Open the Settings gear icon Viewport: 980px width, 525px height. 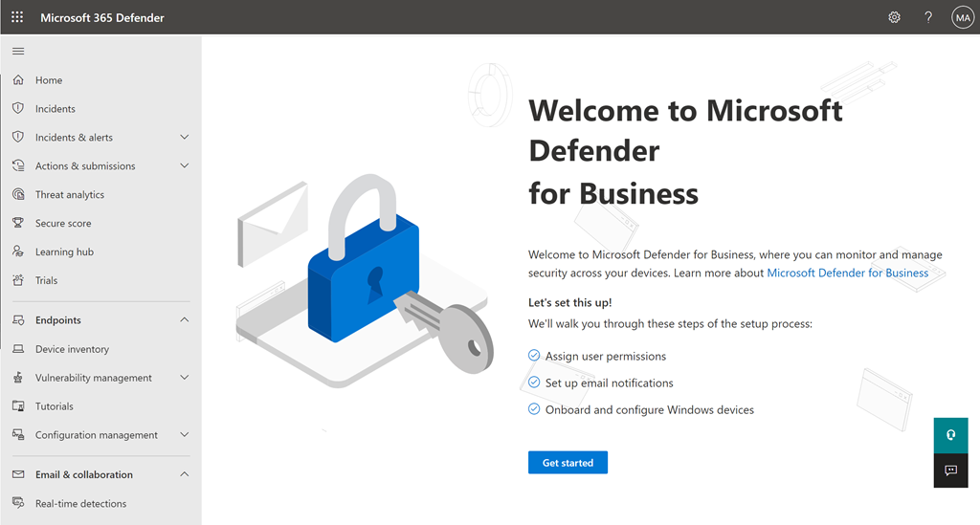click(894, 17)
